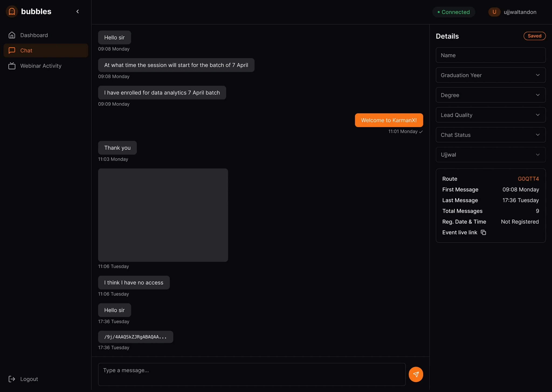Click the Connected status badge
The image size is (552, 392).
pos(454,12)
